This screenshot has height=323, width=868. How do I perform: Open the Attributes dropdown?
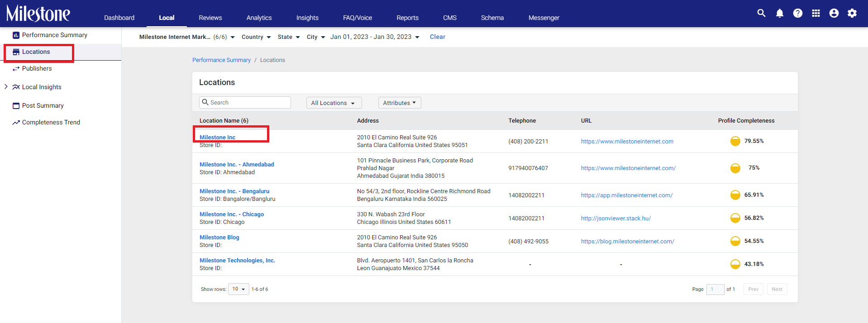pos(400,103)
